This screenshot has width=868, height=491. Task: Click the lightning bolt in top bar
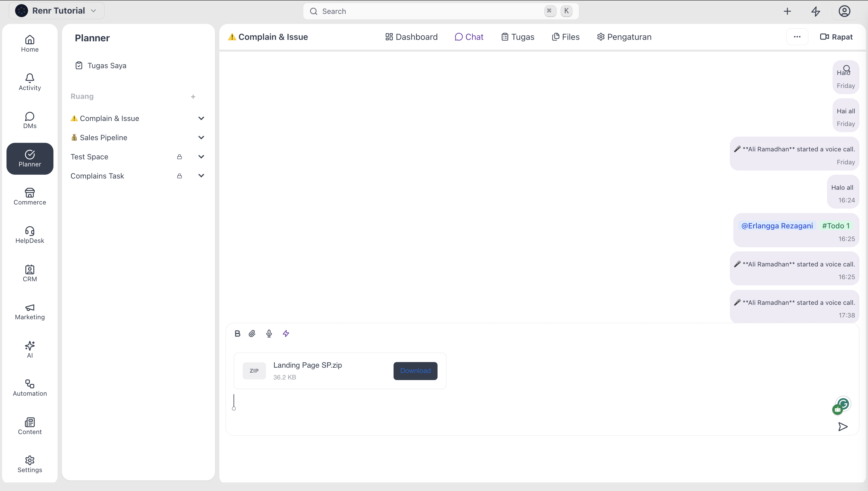click(816, 11)
